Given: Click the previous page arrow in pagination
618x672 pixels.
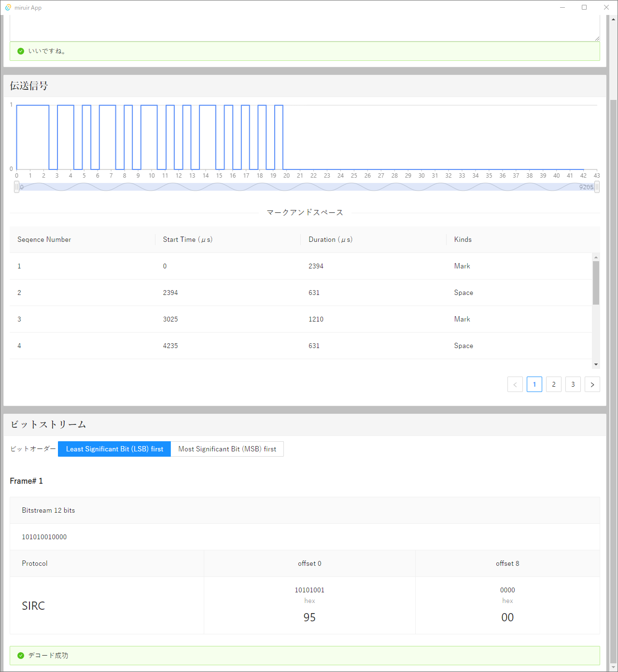Looking at the screenshot, I should pos(515,384).
